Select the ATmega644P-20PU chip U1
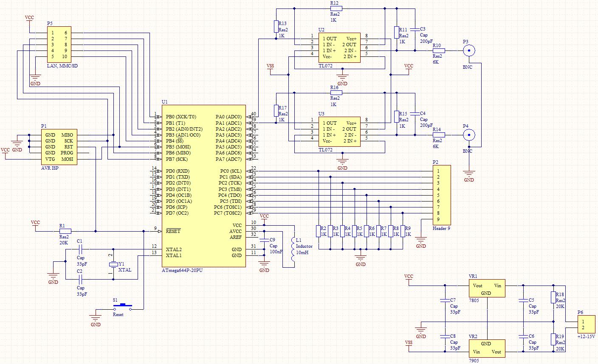 [x=203, y=186]
